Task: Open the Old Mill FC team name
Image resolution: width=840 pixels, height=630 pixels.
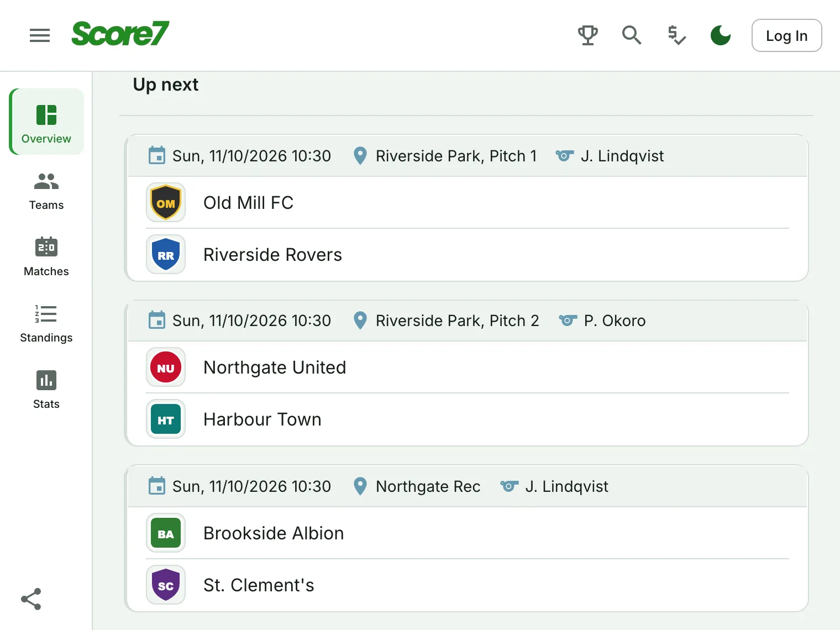Action: click(x=248, y=203)
